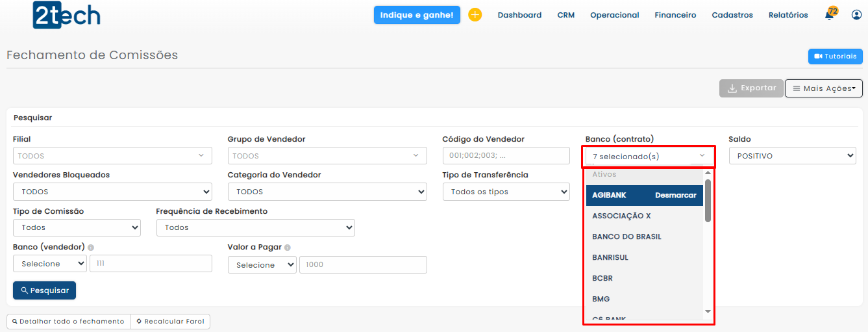Click the Indique e ganhe! button
Screen dimensions: 868x332
tap(417, 15)
